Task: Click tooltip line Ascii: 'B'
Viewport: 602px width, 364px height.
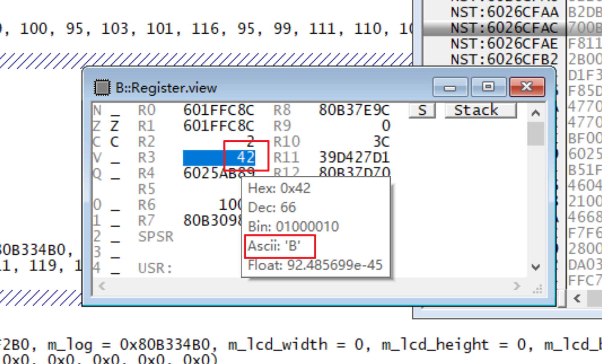Action: click(274, 246)
